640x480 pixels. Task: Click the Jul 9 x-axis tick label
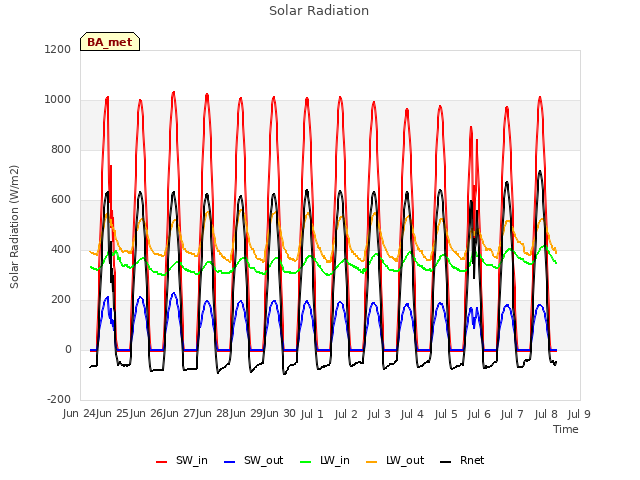(579, 414)
